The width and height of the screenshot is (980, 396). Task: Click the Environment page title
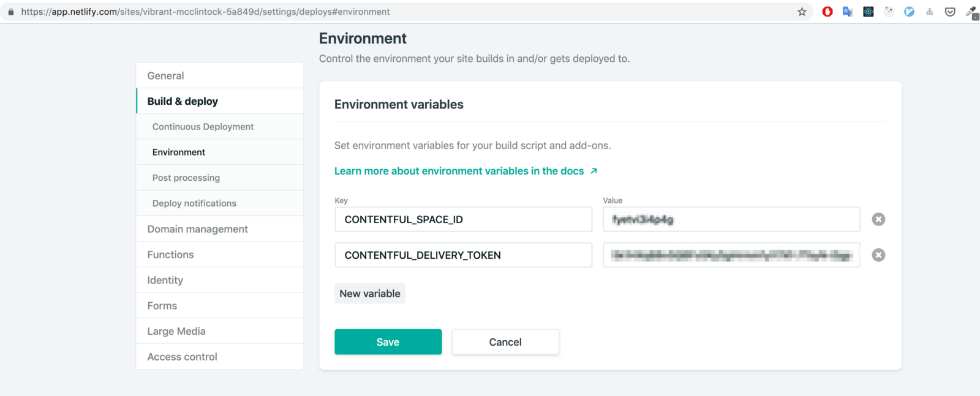[363, 39]
